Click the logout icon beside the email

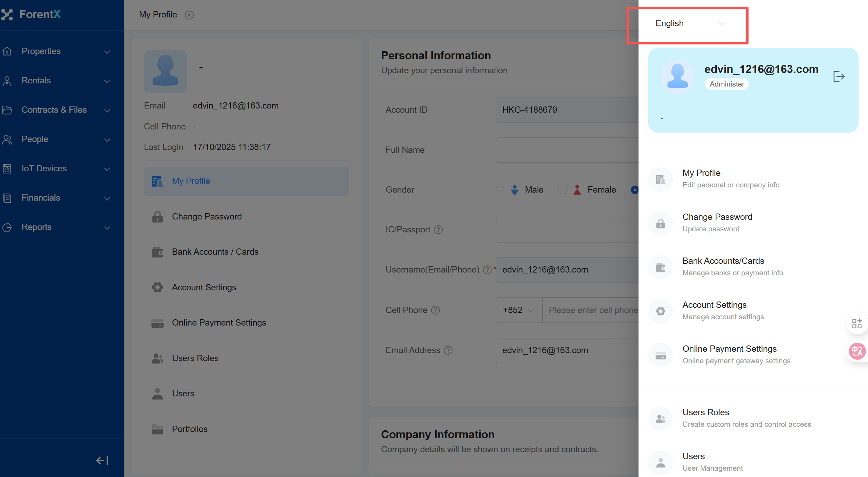tap(838, 76)
